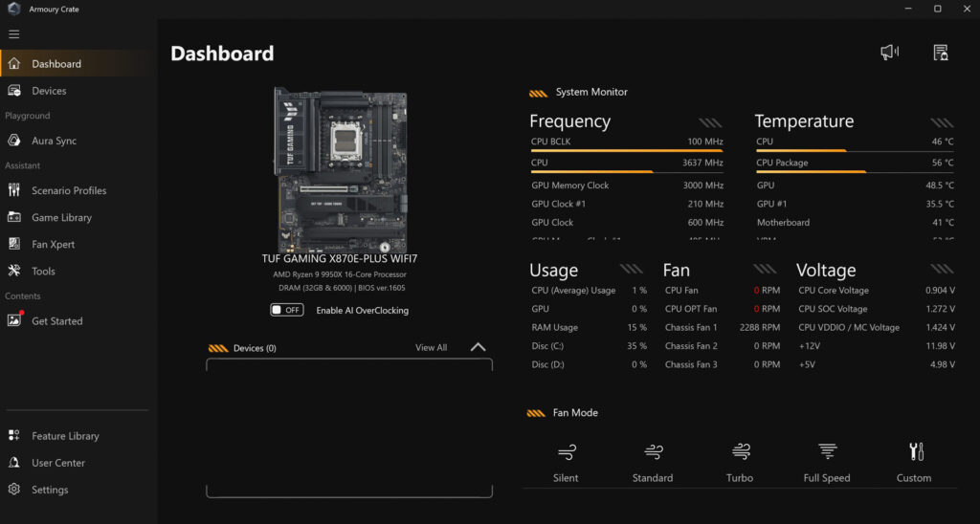980x524 pixels.
Task: Open Game Library menu item
Action: (x=75, y=217)
